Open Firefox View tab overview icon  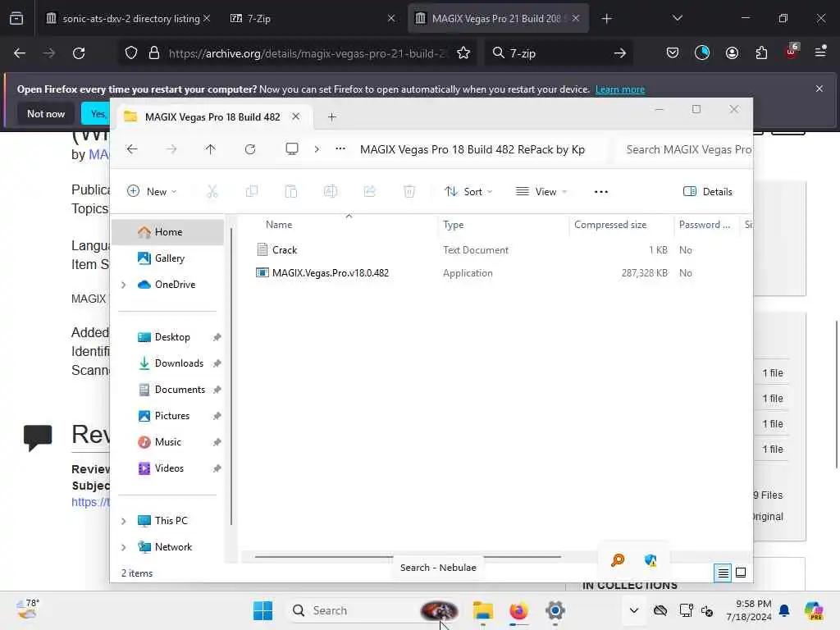click(x=16, y=19)
